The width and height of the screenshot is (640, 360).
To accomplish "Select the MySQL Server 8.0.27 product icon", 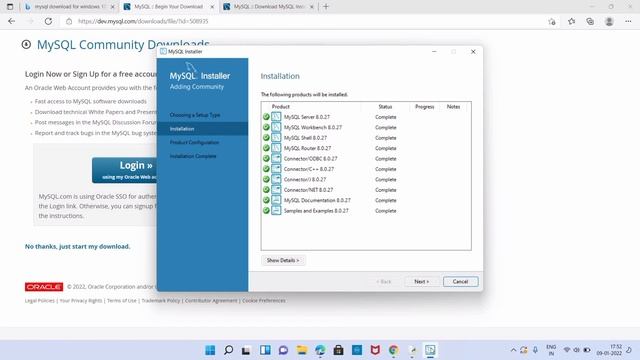I will [276, 117].
